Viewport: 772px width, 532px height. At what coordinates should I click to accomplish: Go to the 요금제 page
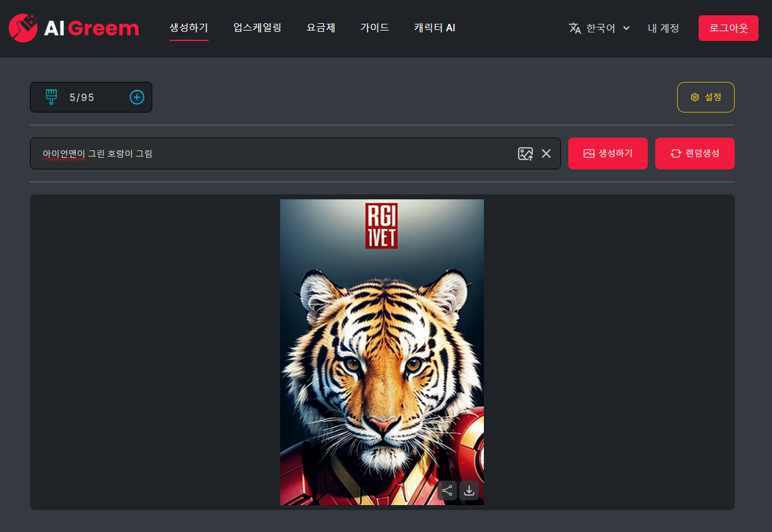(321, 28)
